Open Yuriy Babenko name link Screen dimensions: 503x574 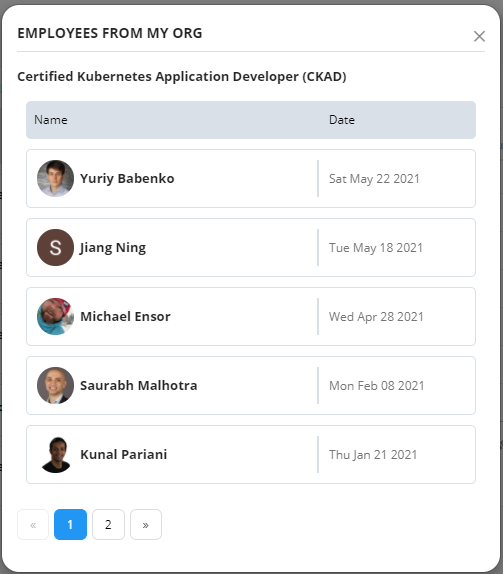click(x=127, y=179)
